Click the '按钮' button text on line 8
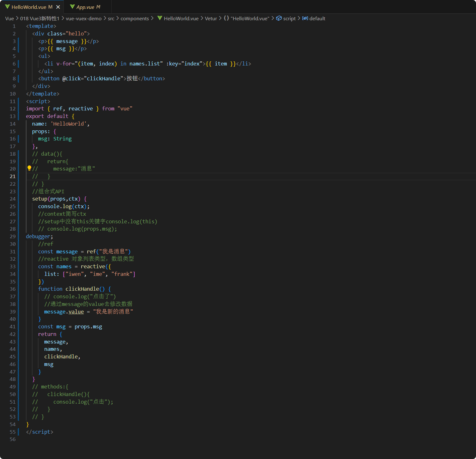 point(132,78)
